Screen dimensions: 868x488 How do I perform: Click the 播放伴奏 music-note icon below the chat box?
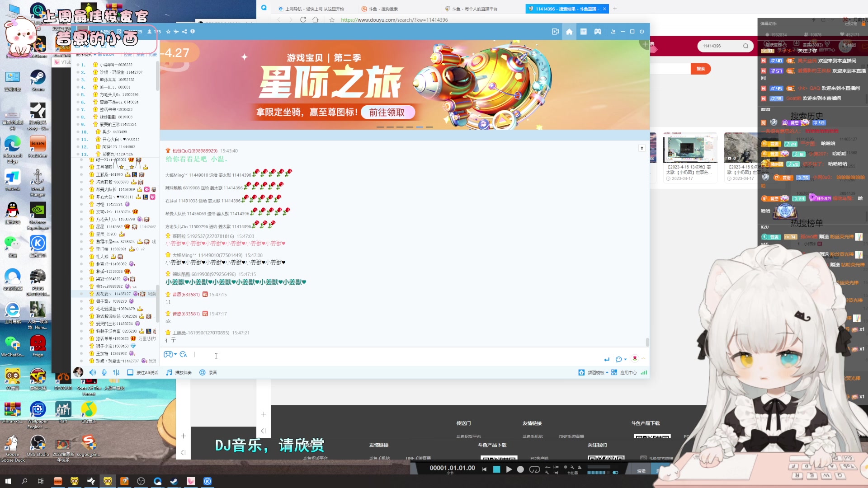pos(168,372)
